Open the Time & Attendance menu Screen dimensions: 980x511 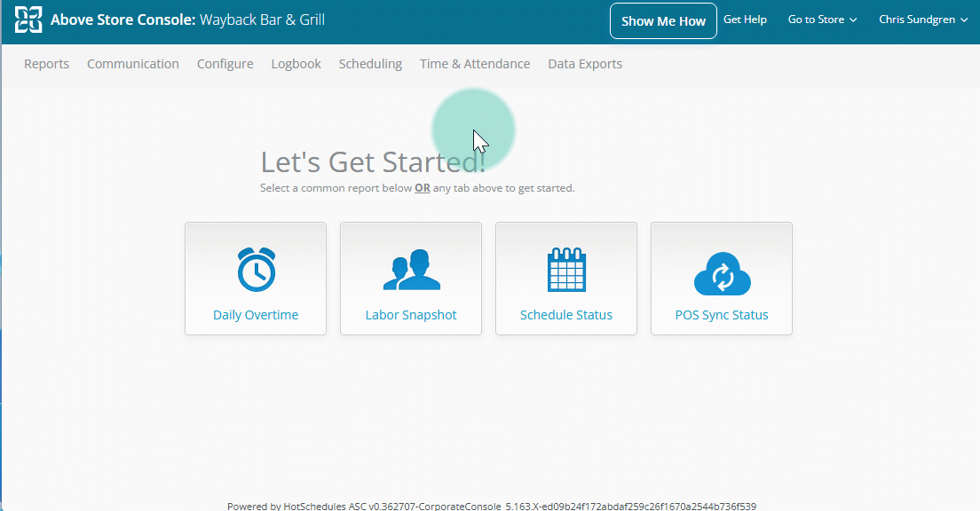(x=475, y=64)
